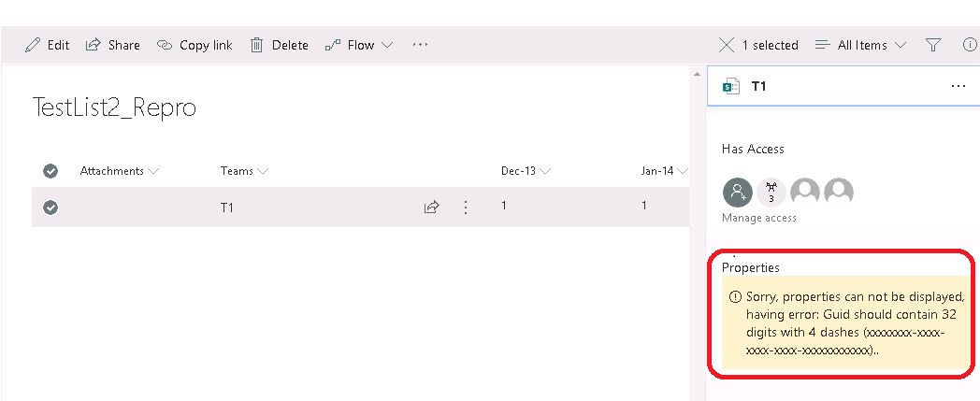Open the filter pane funnel icon

click(x=932, y=45)
